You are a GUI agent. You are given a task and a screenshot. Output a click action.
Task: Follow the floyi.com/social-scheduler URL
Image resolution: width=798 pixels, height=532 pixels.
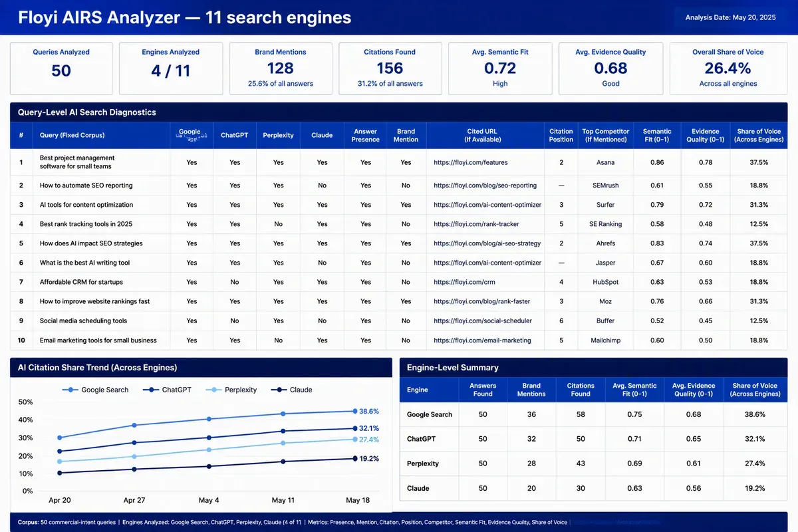click(x=483, y=321)
